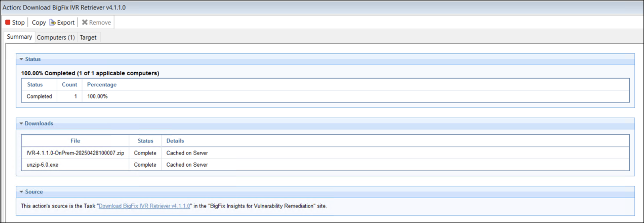The image size is (644, 223).
Task: Click the red Stop icon
Action: (x=8, y=23)
